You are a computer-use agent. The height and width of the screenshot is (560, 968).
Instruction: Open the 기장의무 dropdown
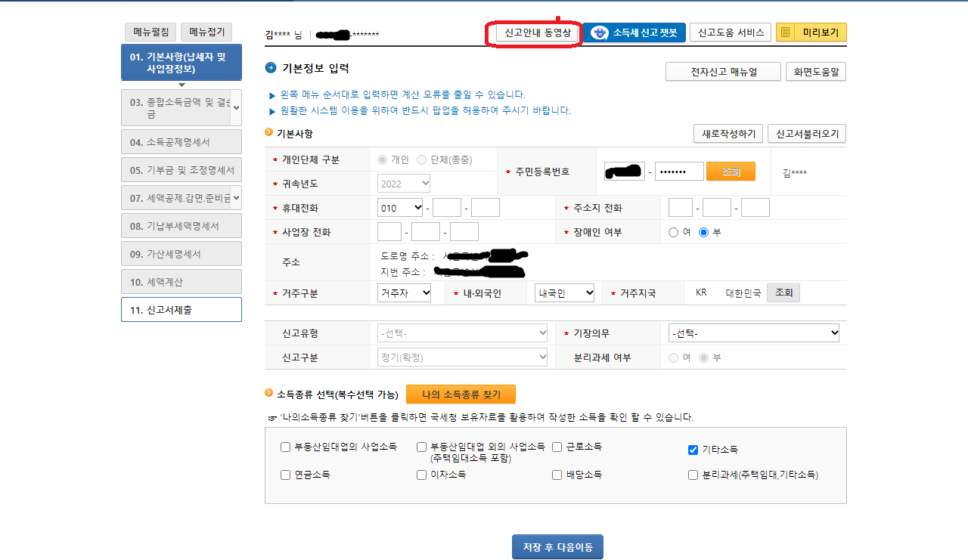coord(753,332)
